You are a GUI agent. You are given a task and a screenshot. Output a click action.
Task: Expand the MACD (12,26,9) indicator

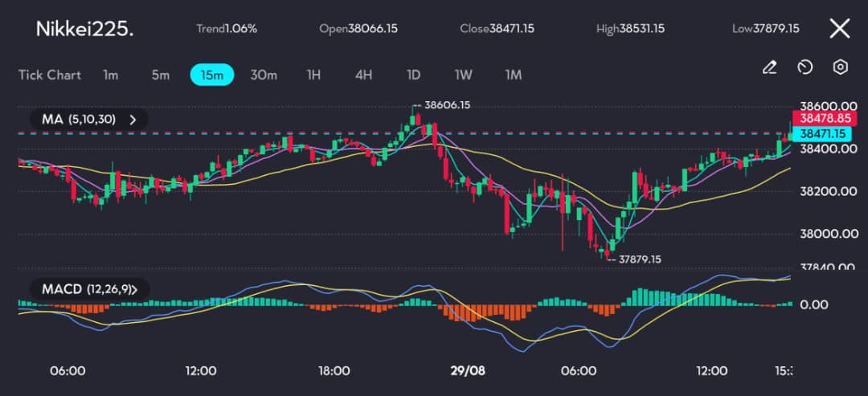(x=88, y=289)
